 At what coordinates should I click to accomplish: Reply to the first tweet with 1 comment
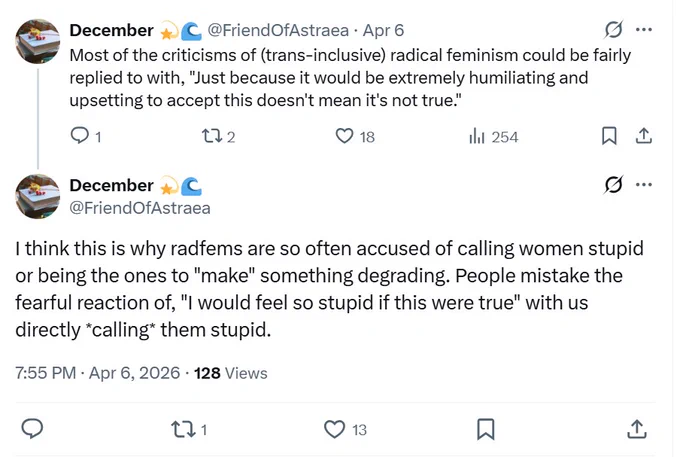pyautogui.click(x=85, y=137)
